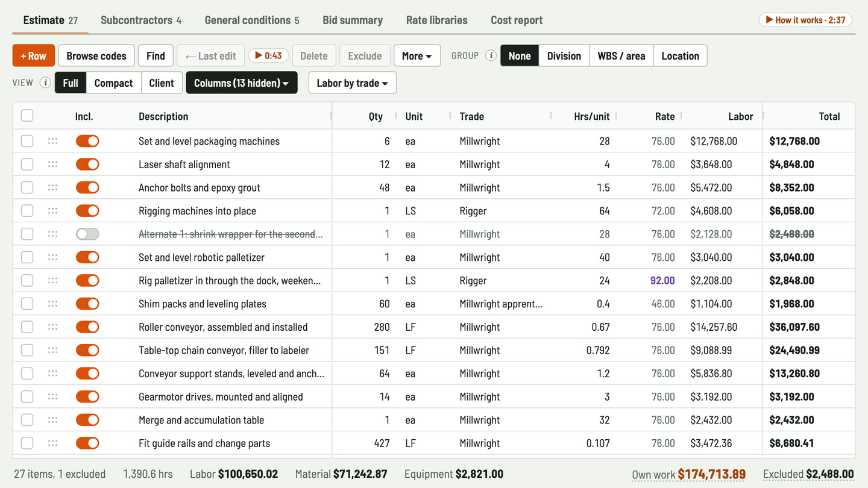Click the purple 92.00 rate cell
Image resolution: width=868 pixels, height=488 pixels.
click(x=662, y=281)
